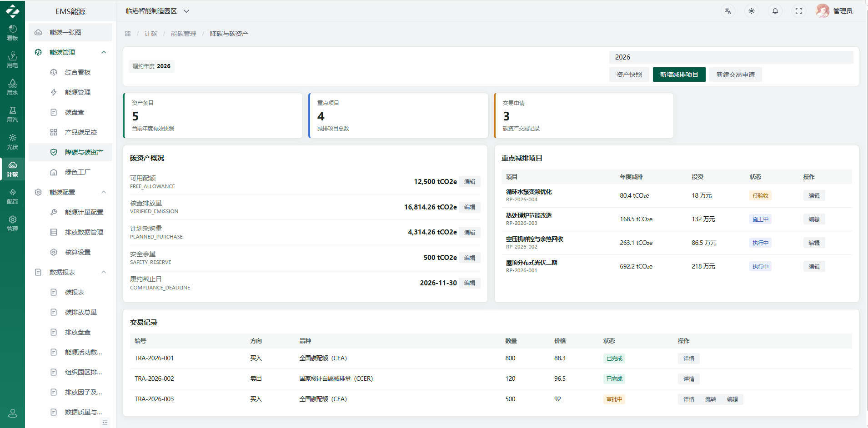Select 降碳与碳资产 menu item
The width and height of the screenshot is (868, 428).
(x=70, y=152)
